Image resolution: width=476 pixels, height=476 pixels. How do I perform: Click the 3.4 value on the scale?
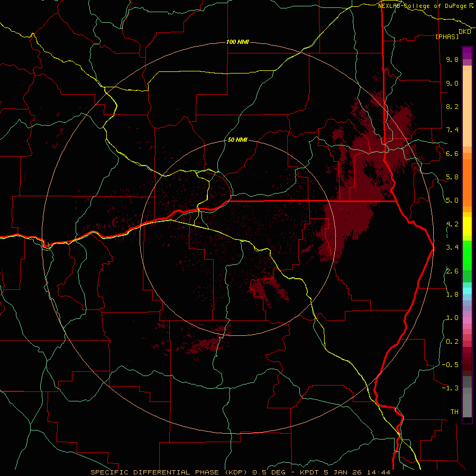pos(452,248)
